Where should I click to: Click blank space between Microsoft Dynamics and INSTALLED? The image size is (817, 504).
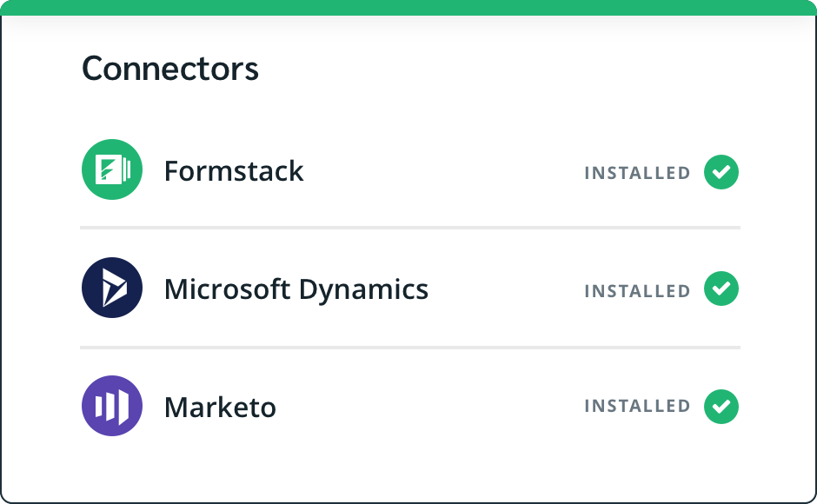point(506,289)
